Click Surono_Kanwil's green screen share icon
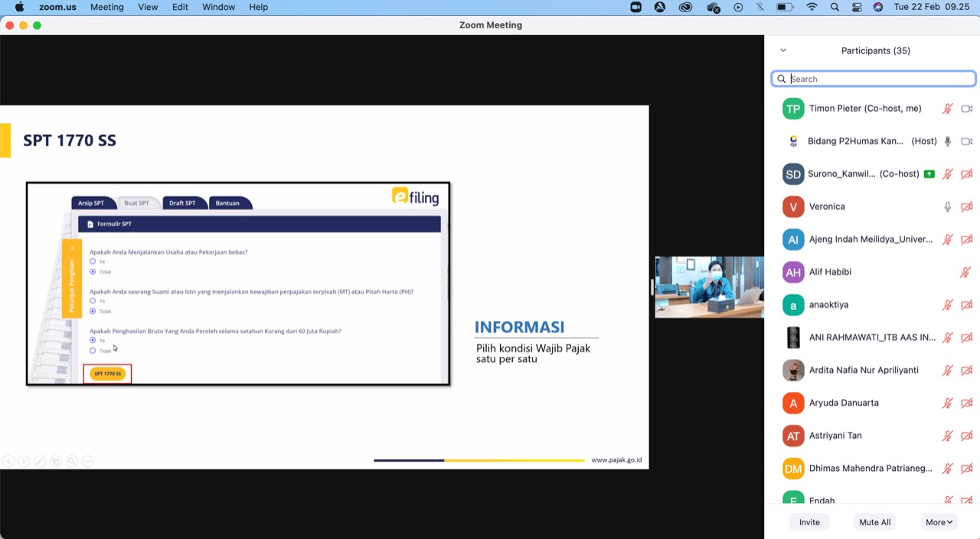 click(929, 174)
